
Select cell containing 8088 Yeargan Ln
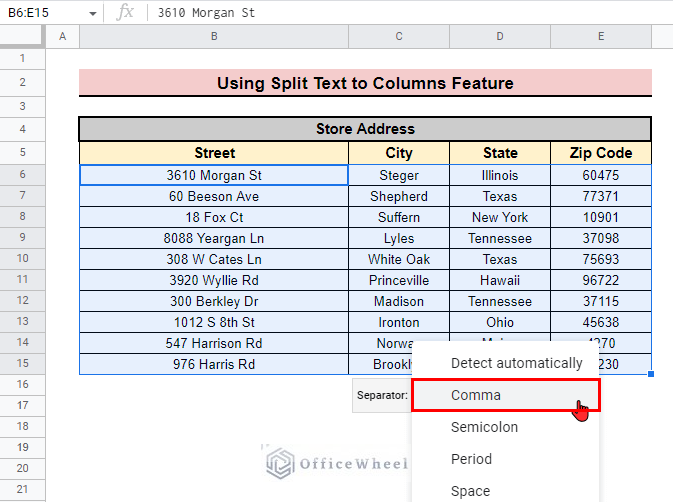click(x=214, y=238)
